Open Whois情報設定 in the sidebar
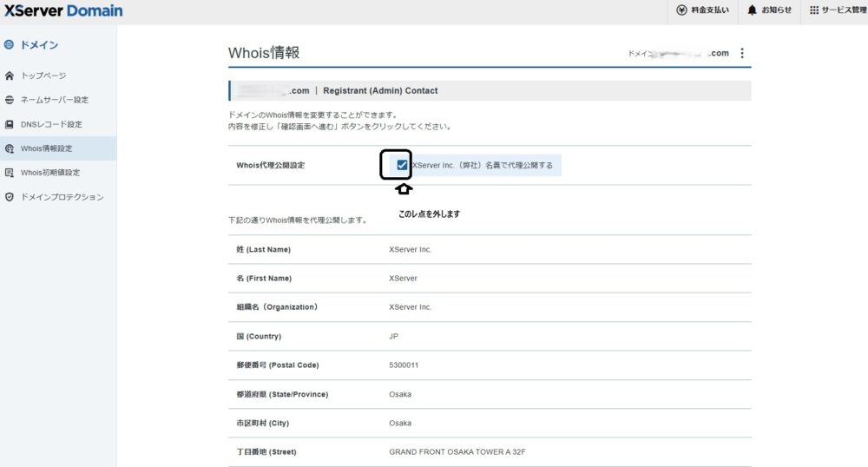 tap(46, 148)
